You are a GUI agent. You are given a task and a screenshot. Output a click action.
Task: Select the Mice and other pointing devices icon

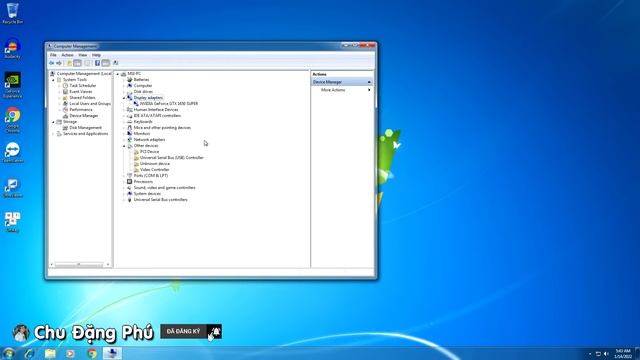pyautogui.click(x=129, y=128)
